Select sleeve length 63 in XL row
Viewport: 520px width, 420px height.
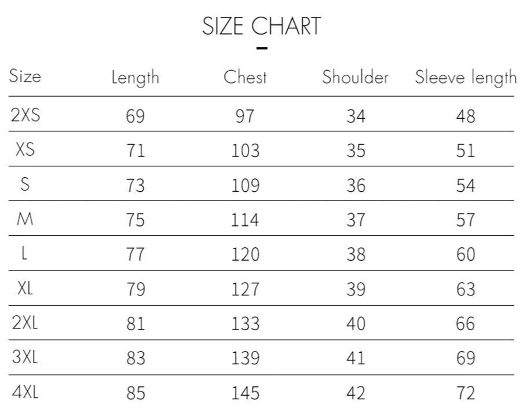(466, 289)
